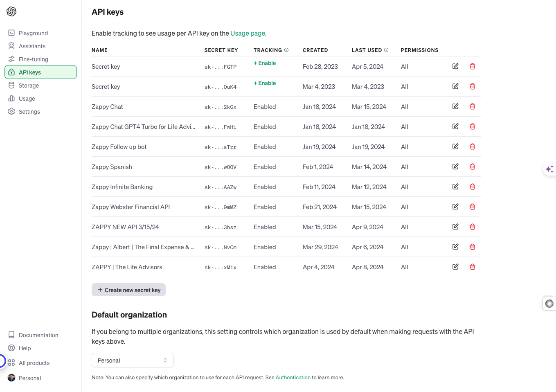Viewport: 556px width, 392px height.
Task: Open the sparkle assistant side widget
Action: 549,169
